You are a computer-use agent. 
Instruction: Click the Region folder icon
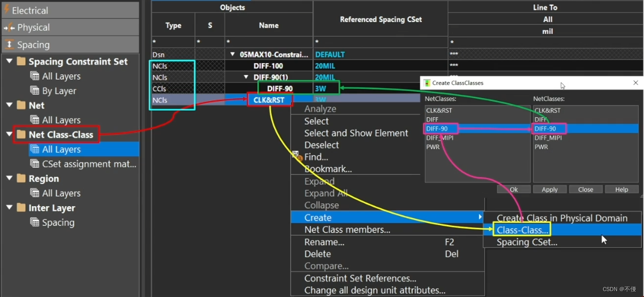pos(21,178)
